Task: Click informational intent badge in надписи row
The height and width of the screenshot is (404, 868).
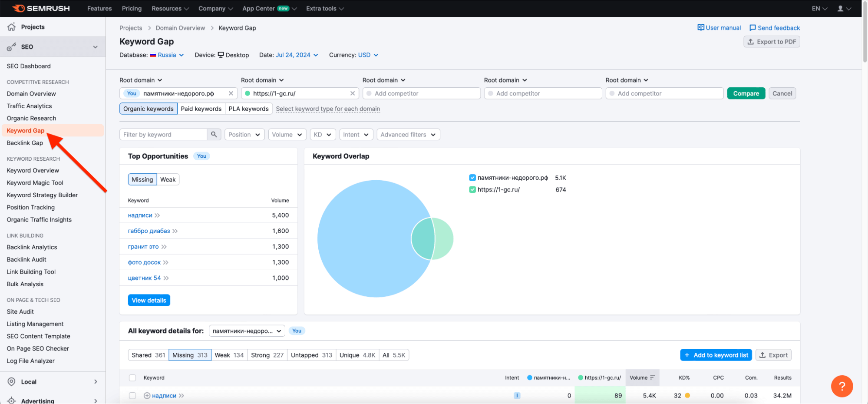Action: pyautogui.click(x=517, y=396)
